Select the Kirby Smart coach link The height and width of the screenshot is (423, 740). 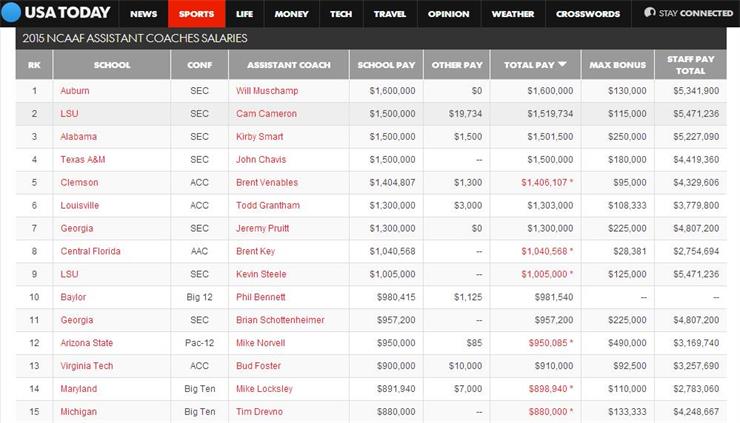(x=259, y=136)
